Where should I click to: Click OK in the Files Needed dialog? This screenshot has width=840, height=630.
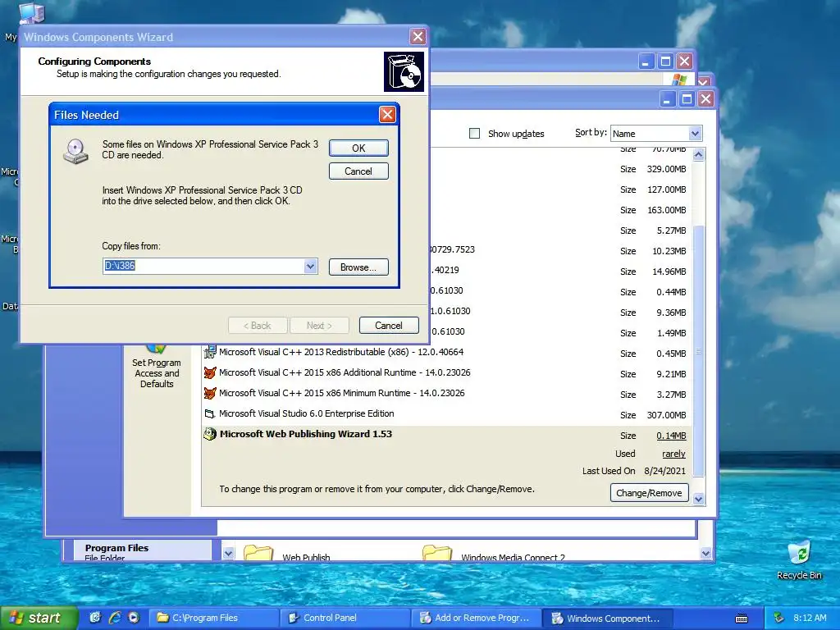point(358,148)
